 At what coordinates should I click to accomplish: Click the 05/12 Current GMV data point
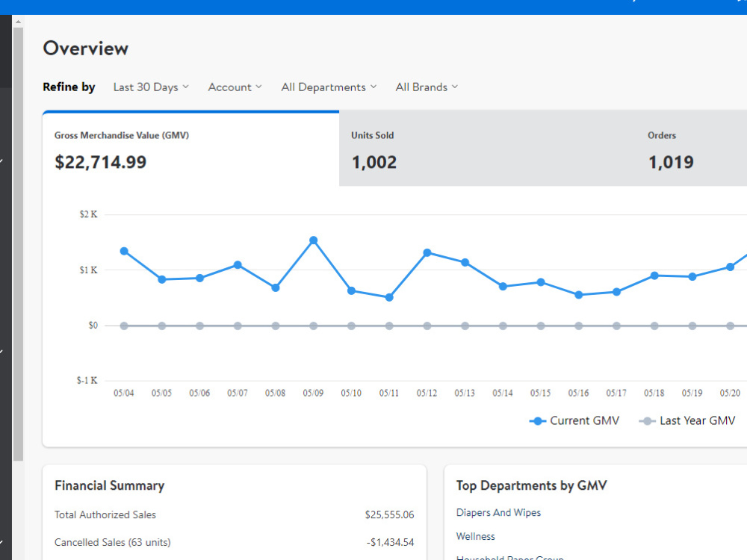coord(427,253)
